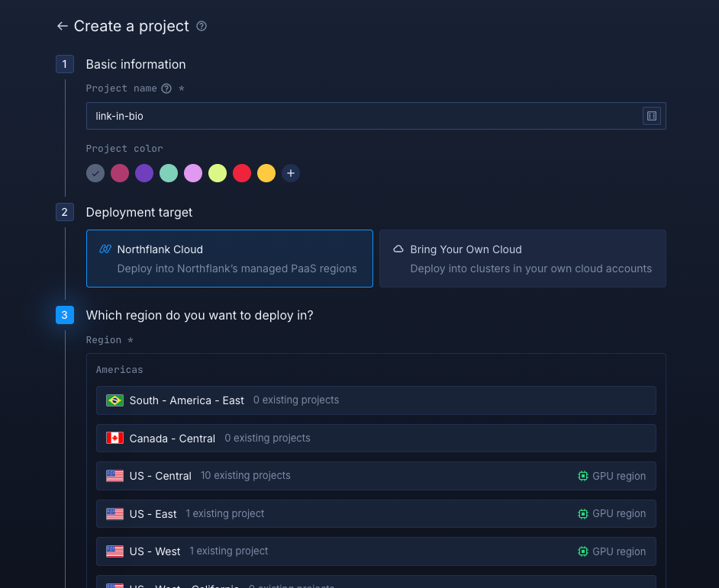Viewport: 719px width, 588px height.
Task: Pick the US - West region
Action: [376, 551]
